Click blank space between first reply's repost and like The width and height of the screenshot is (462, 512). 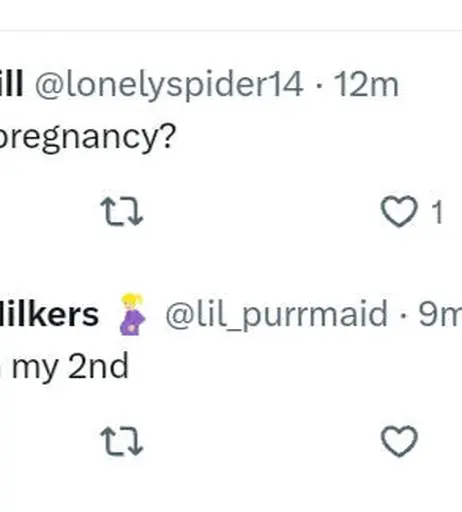(x=262, y=211)
